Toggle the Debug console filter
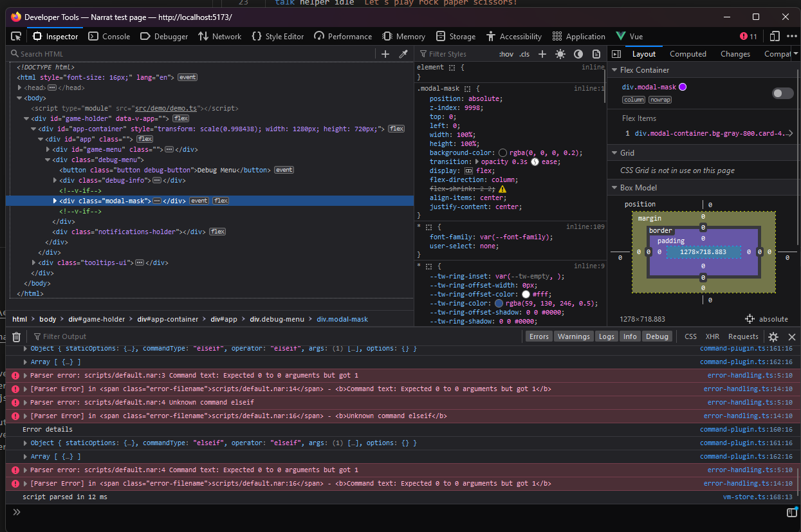This screenshot has height=532, width=801. tap(657, 336)
